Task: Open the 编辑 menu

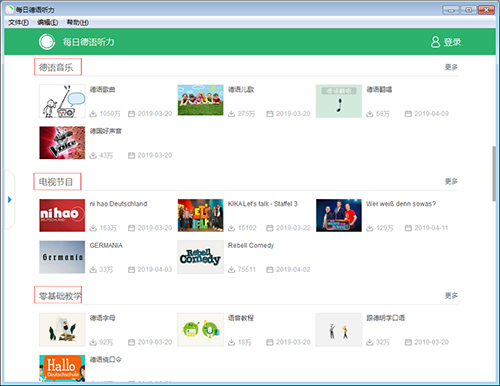Action: click(47, 22)
